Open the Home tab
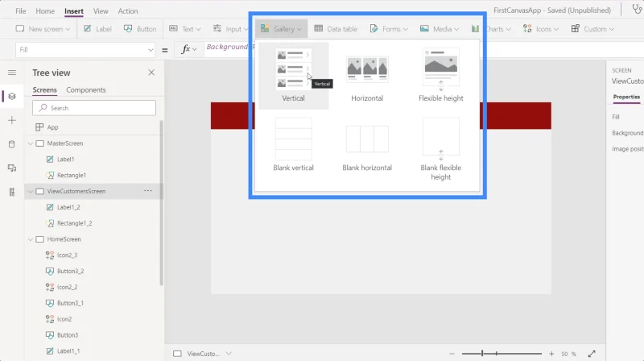 [45, 11]
